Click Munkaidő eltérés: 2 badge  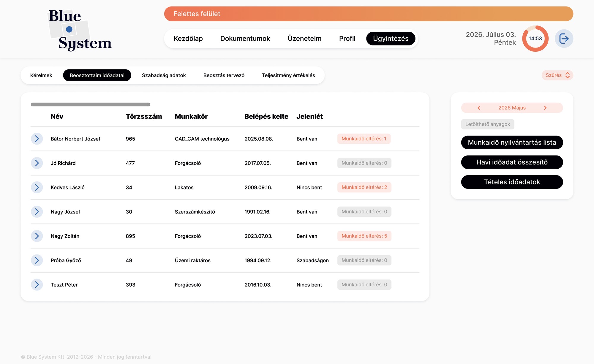click(364, 187)
